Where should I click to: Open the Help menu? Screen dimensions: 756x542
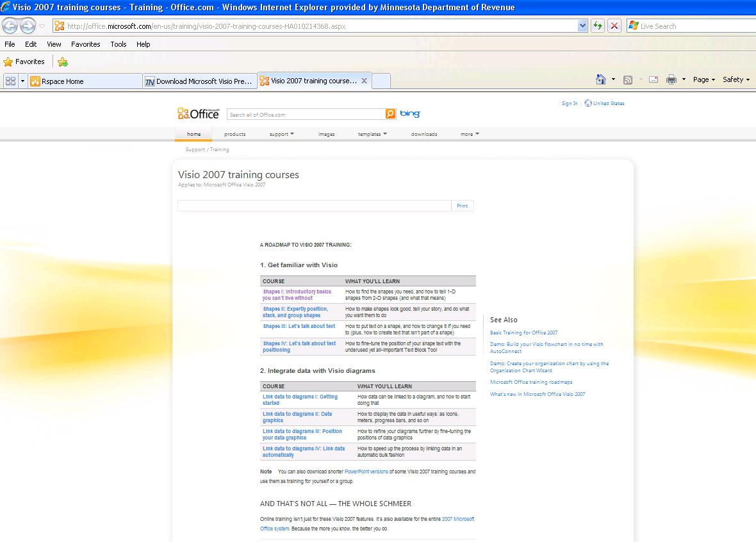pyautogui.click(x=144, y=44)
